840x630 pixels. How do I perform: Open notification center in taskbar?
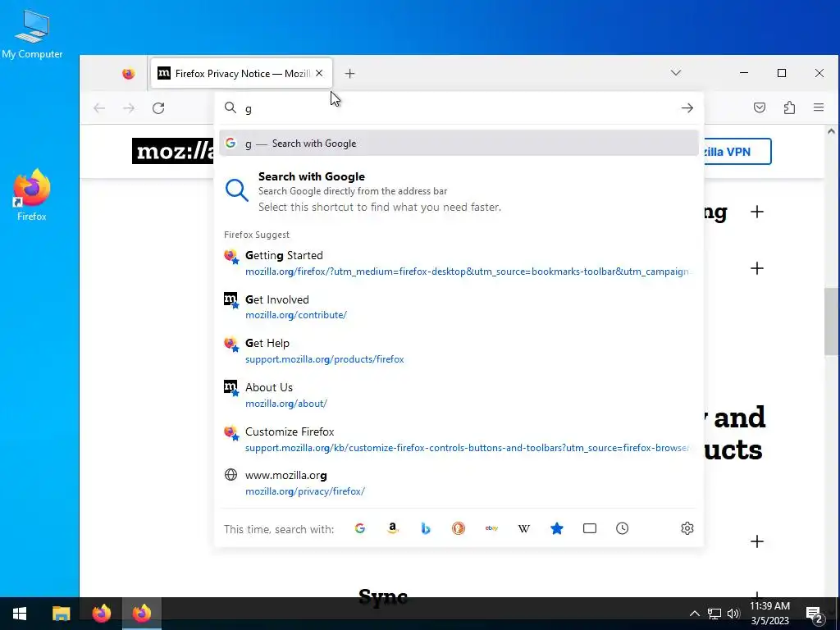point(814,614)
